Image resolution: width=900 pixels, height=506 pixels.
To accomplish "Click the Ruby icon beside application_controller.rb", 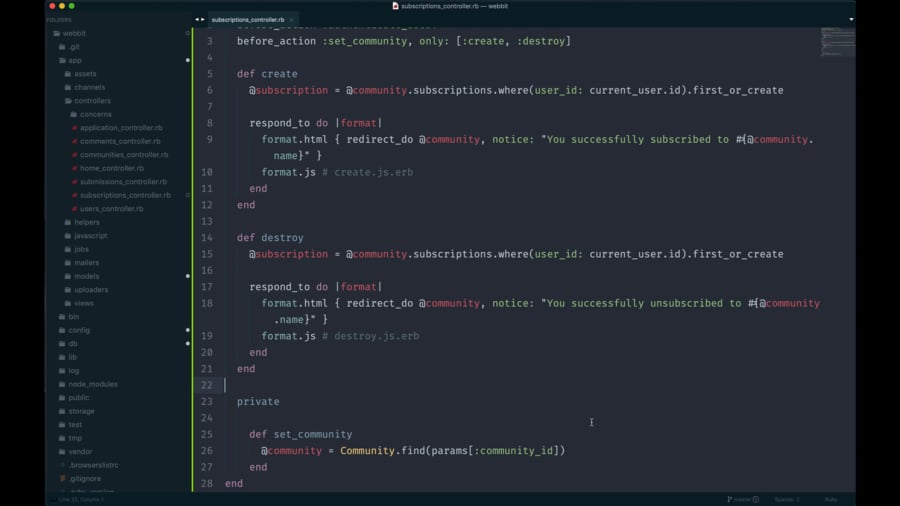I will pos(74,128).
